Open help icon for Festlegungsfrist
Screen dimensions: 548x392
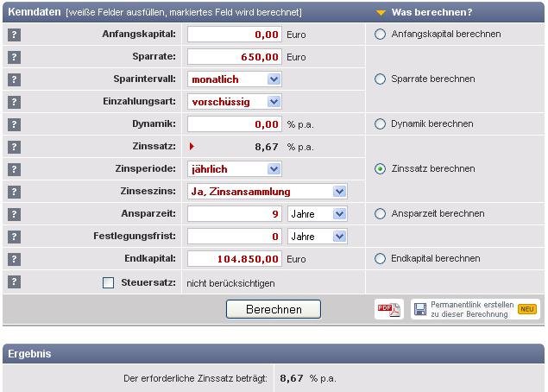tap(14, 237)
